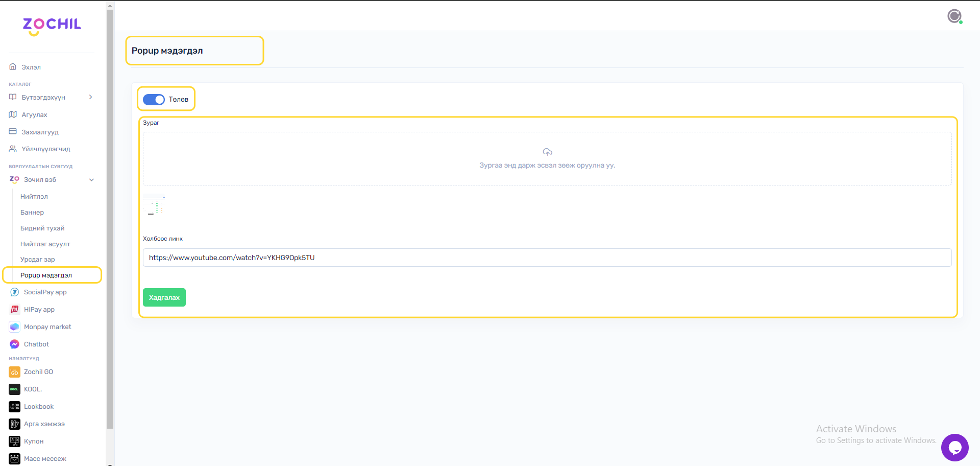The width and height of the screenshot is (980, 466).
Task: Go to Захиалгууд page
Action: click(40, 132)
